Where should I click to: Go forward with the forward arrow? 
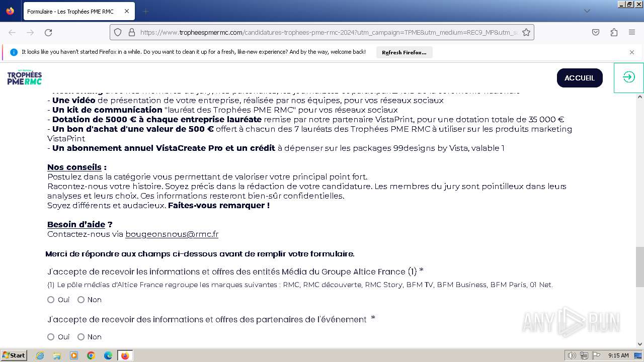(x=30, y=32)
